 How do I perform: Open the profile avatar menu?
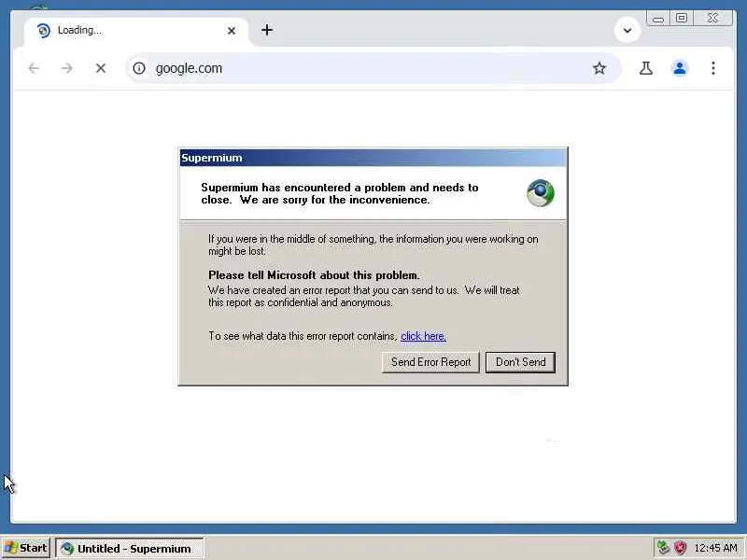tap(680, 68)
